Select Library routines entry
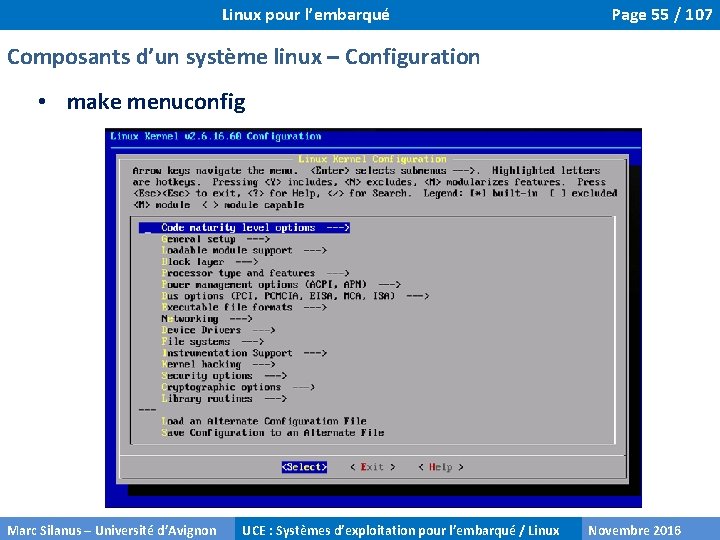This screenshot has height=540, width=720. click(x=224, y=399)
